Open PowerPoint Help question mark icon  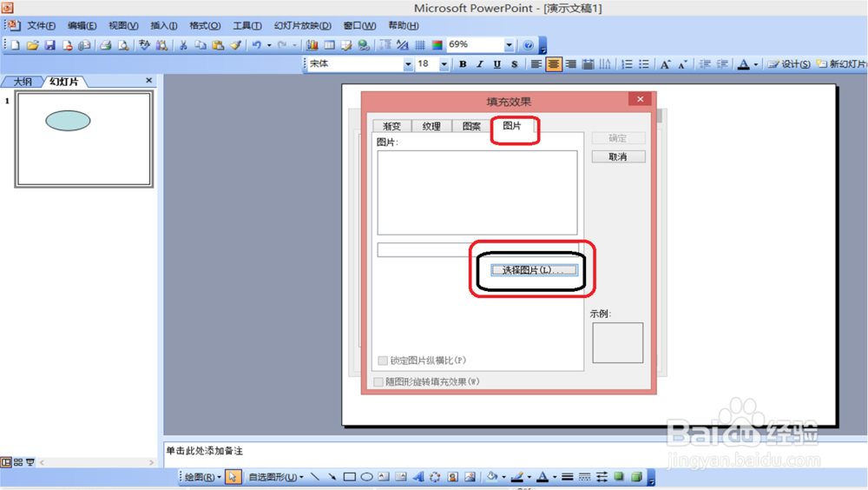tap(528, 45)
